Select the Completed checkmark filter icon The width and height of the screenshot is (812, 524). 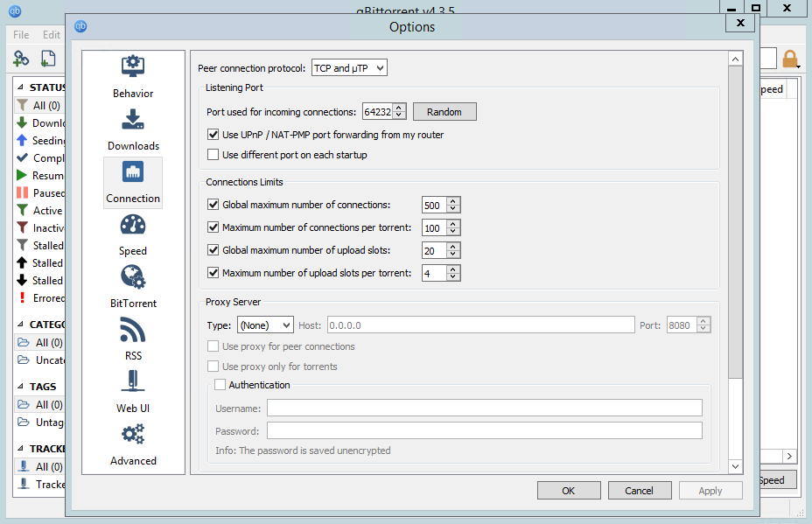[x=22, y=157]
